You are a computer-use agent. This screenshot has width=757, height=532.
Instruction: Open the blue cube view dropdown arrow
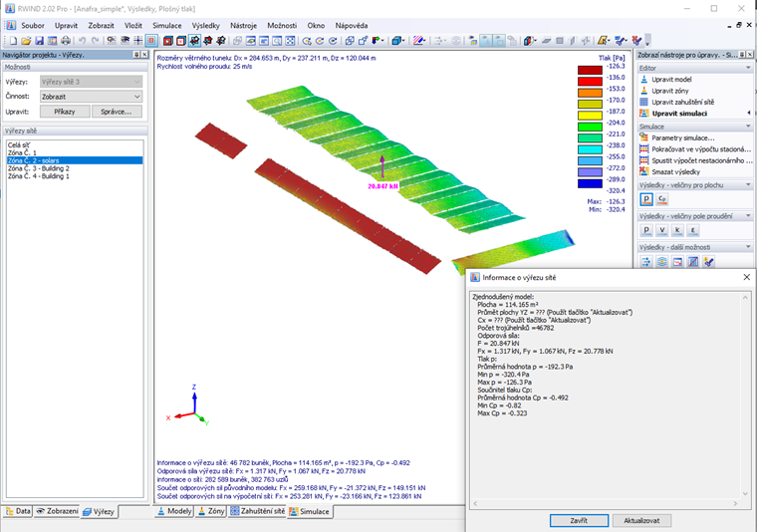(404, 41)
